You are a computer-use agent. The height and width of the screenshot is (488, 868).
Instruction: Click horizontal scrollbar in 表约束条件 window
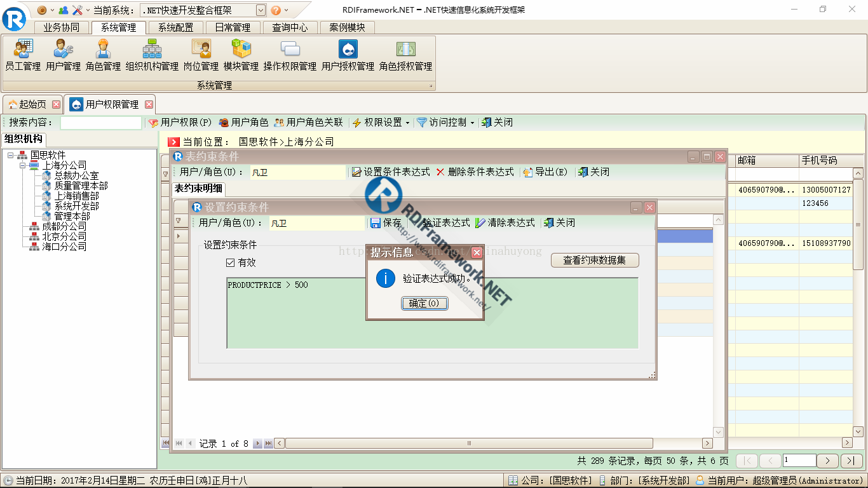pos(469,444)
